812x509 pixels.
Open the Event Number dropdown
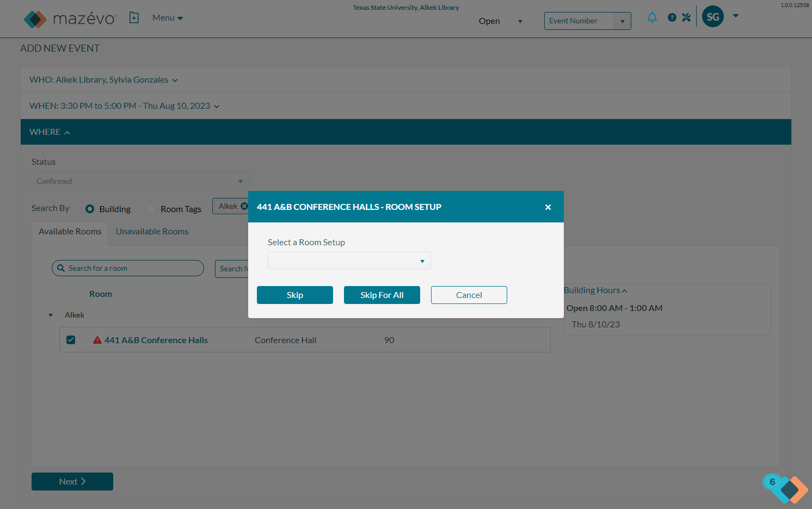[623, 21]
